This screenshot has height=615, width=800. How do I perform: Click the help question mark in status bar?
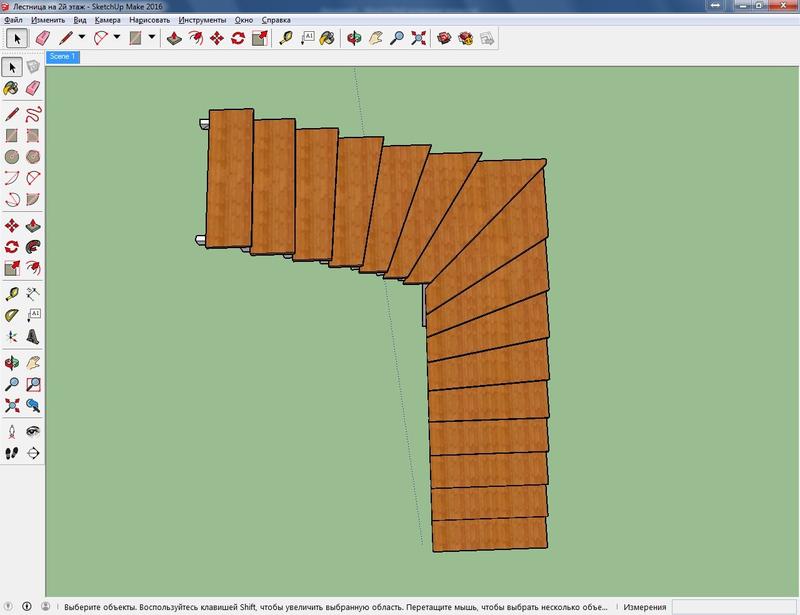[46, 606]
